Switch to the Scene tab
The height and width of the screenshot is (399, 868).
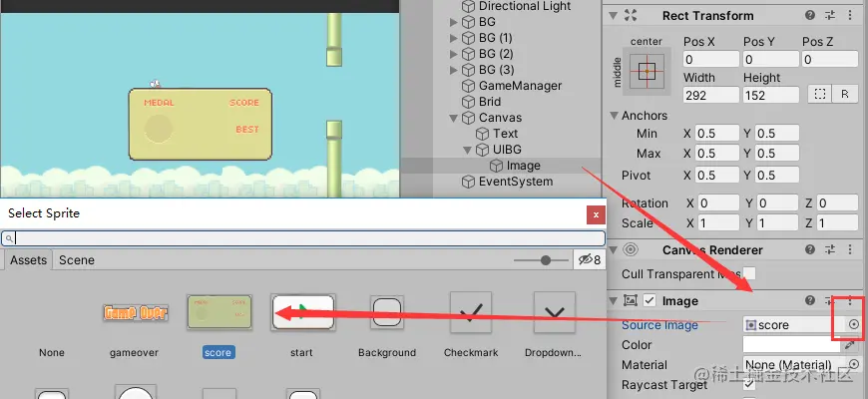pyautogui.click(x=77, y=260)
